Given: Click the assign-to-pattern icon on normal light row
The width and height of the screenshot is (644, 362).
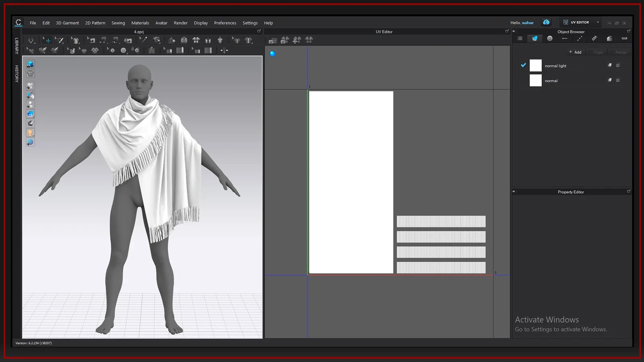Looking at the screenshot, I should point(610,65).
